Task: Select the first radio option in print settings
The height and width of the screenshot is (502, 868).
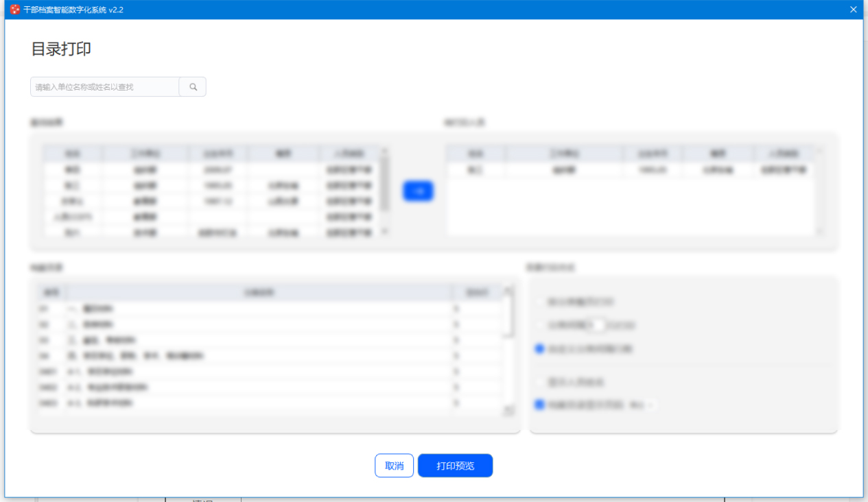Action: click(x=539, y=302)
